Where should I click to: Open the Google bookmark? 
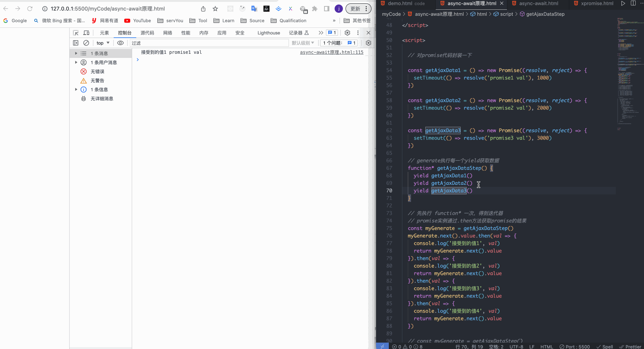coord(15,21)
